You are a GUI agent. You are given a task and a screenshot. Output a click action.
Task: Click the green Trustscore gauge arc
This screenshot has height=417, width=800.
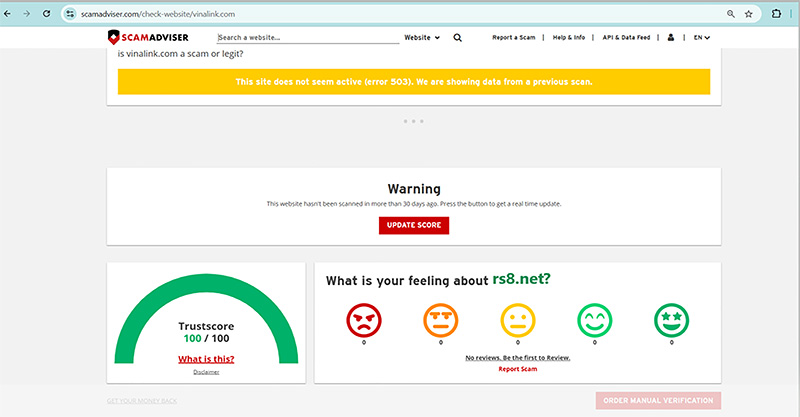[x=206, y=283]
